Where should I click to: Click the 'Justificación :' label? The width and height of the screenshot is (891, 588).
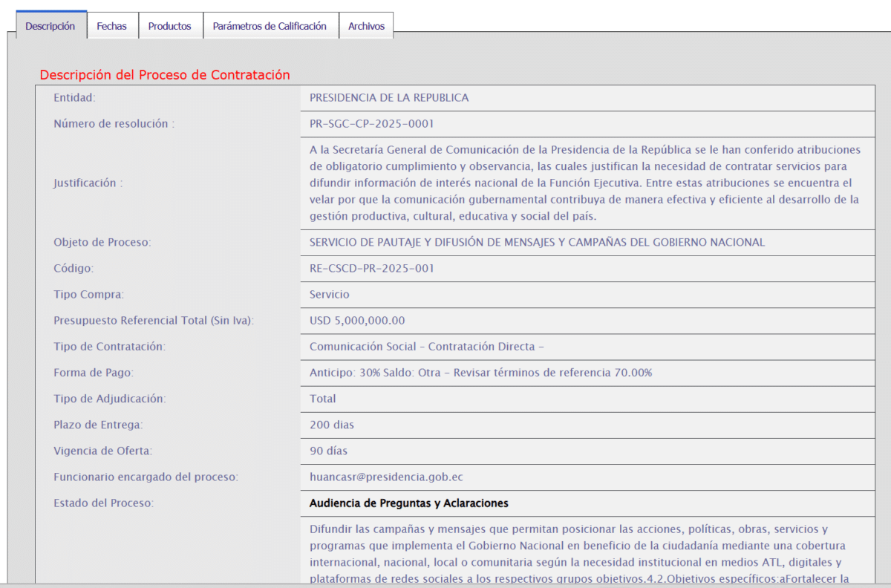(88, 183)
